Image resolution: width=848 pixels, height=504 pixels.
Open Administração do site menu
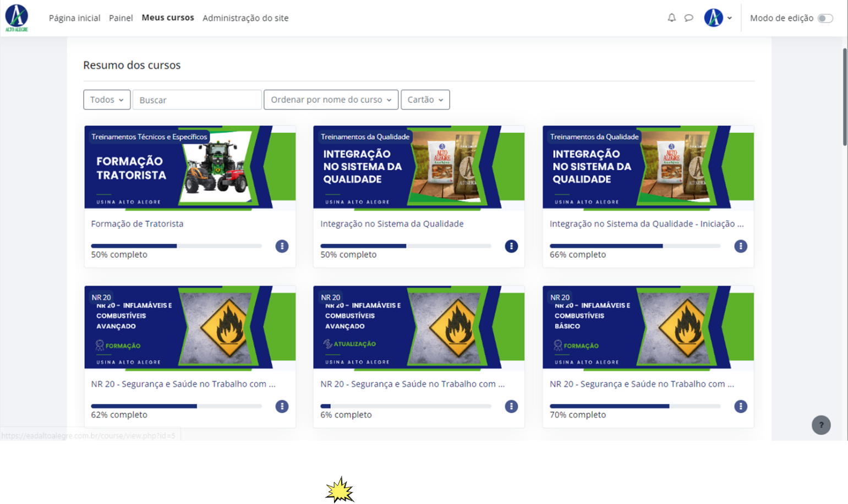pyautogui.click(x=245, y=18)
